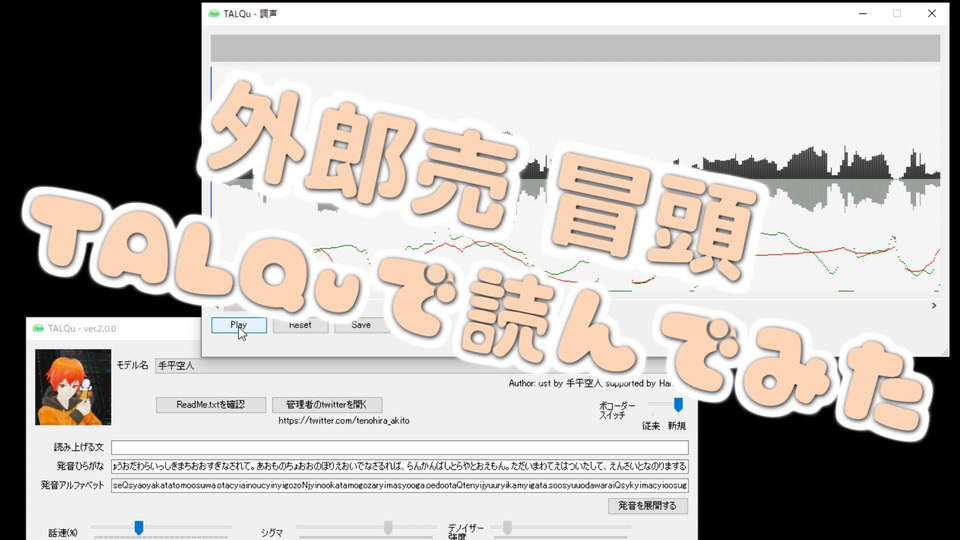Click Save in the 調声 window
The width and height of the screenshot is (960, 540).
click(x=361, y=325)
